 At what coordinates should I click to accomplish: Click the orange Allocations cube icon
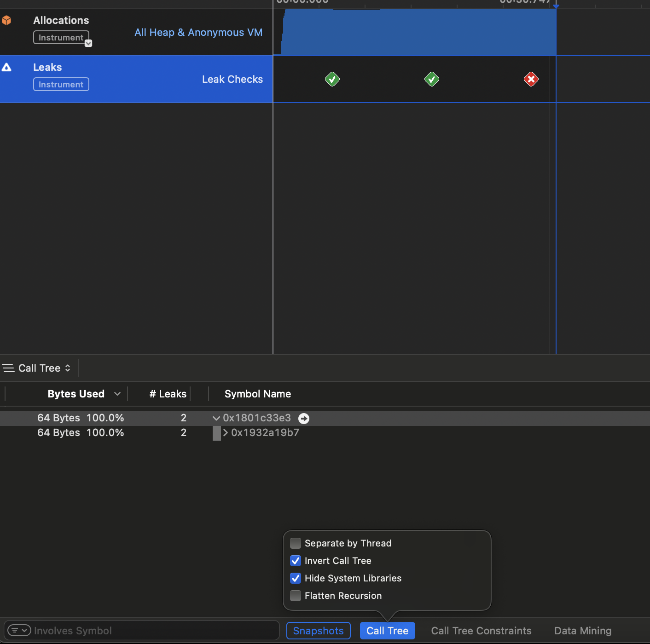pos(6,20)
